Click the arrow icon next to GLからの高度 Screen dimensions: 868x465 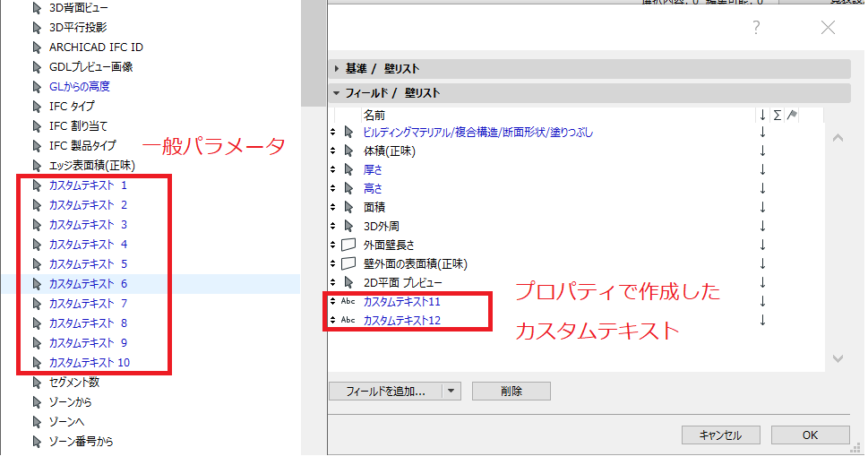[x=37, y=87]
